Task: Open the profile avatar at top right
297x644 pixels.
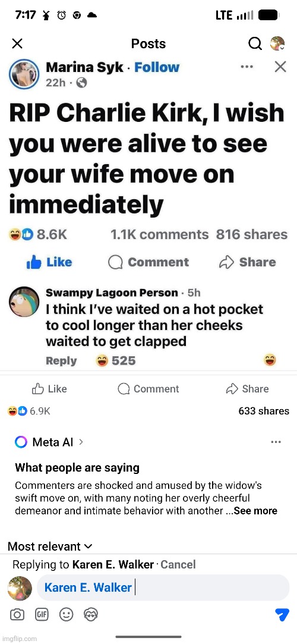Action: pos(277,43)
